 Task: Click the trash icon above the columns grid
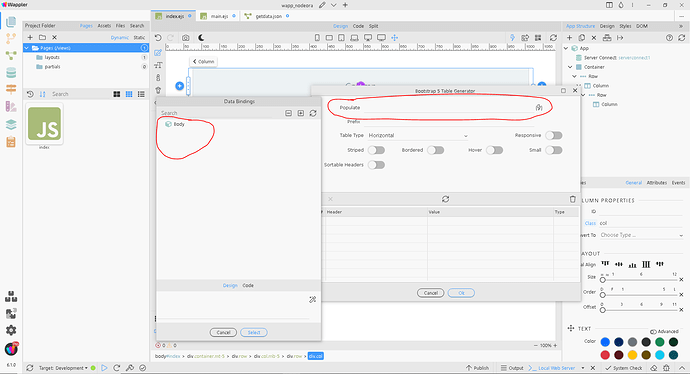pyautogui.click(x=573, y=199)
